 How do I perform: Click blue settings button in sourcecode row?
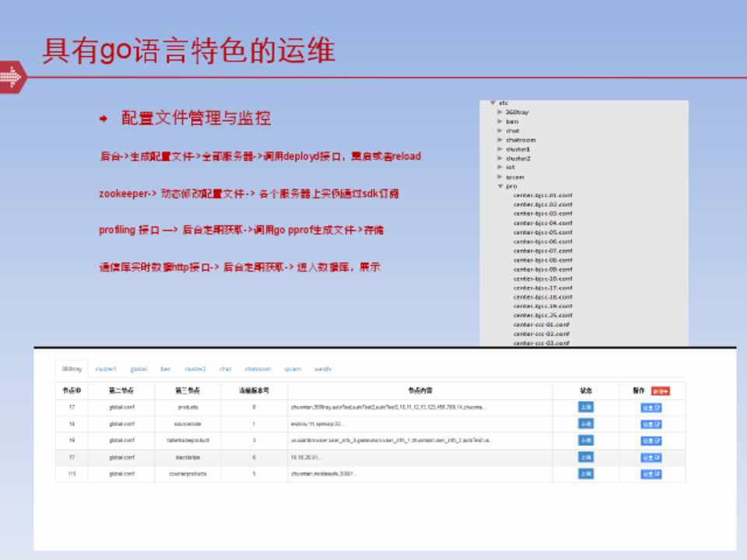click(x=651, y=424)
